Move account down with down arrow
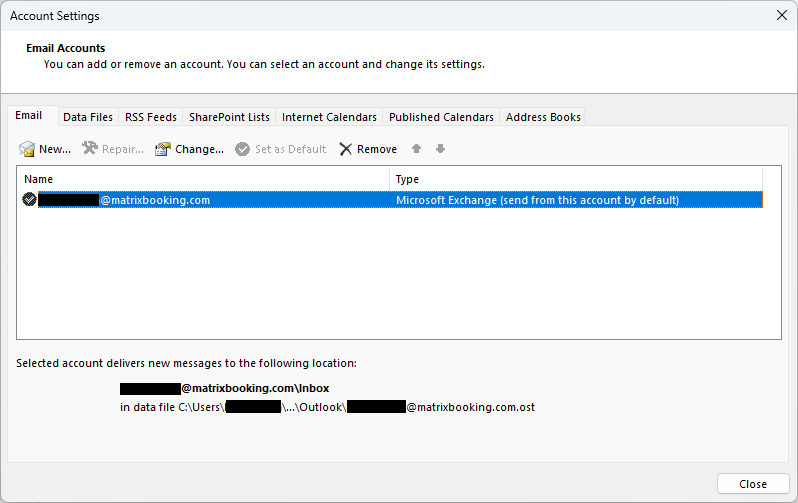798x503 pixels. [x=440, y=149]
